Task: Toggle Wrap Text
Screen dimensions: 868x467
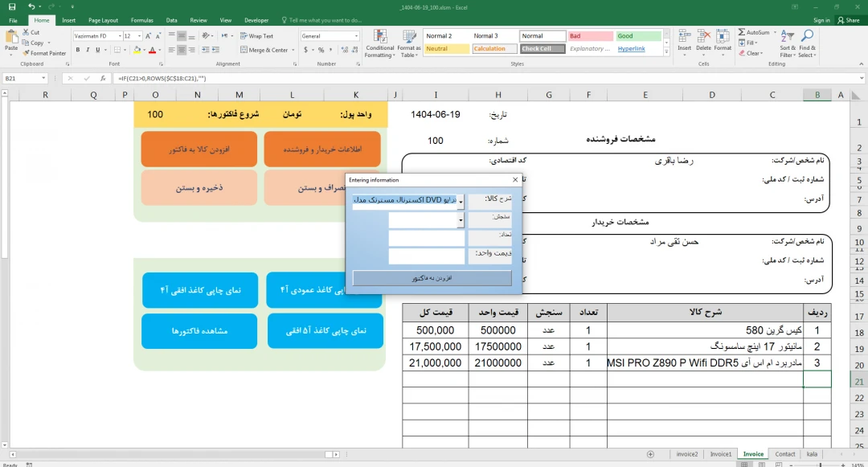Action: point(257,36)
